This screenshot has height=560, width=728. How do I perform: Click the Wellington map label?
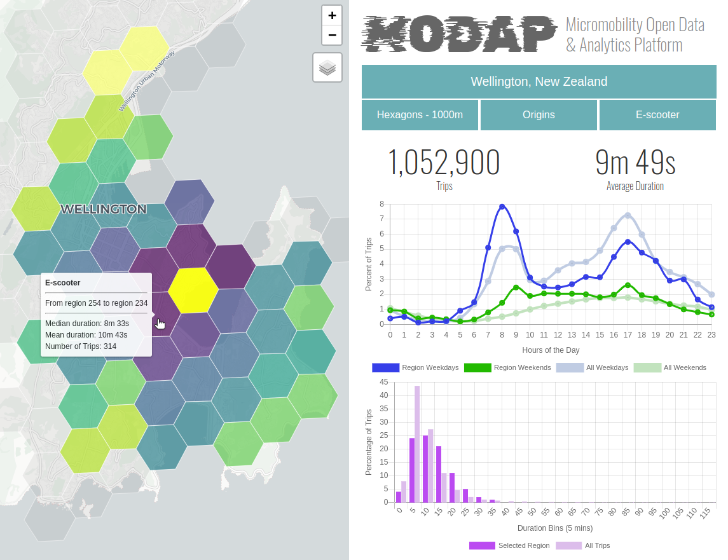click(x=103, y=209)
